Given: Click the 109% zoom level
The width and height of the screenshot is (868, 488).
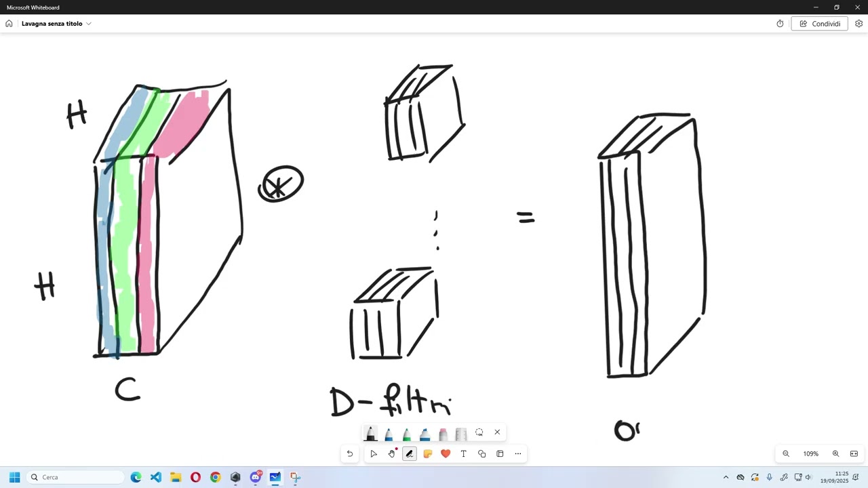Looking at the screenshot, I should point(810,454).
